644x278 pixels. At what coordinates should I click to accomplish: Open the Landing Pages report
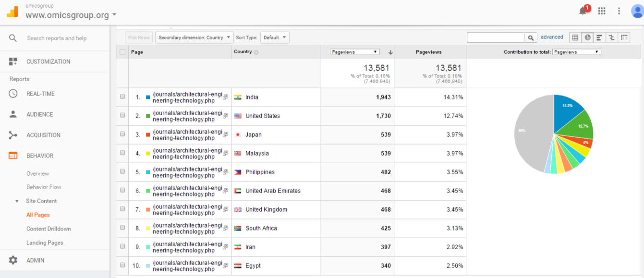pyautogui.click(x=45, y=243)
